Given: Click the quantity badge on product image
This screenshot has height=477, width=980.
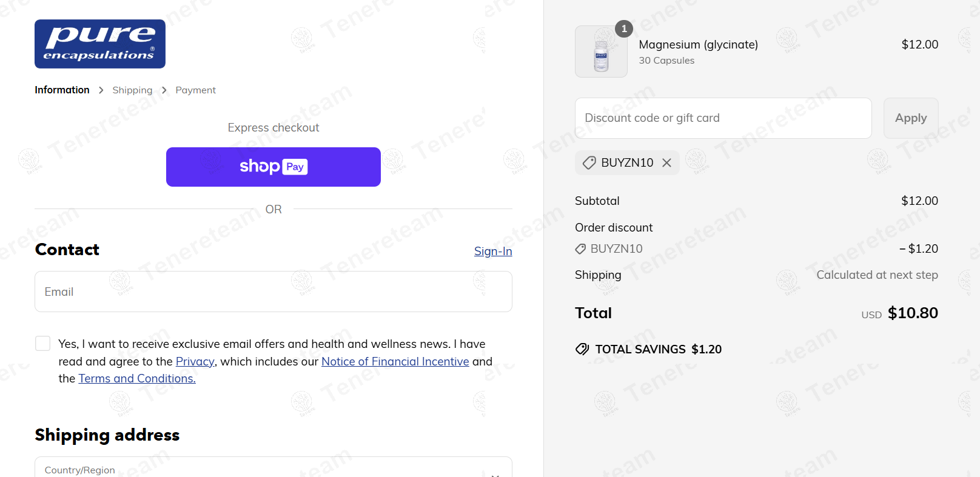Looking at the screenshot, I should [624, 28].
